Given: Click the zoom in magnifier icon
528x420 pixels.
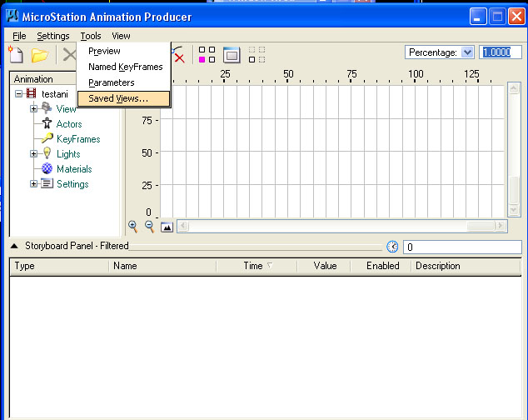Looking at the screenshot, I should click(x=133, y=227).
